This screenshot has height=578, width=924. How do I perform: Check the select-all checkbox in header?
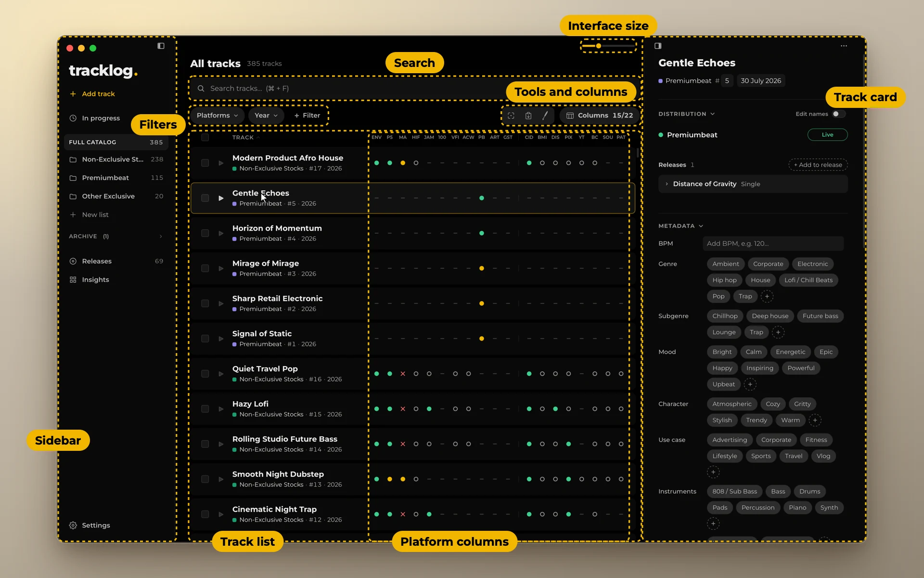205,137
